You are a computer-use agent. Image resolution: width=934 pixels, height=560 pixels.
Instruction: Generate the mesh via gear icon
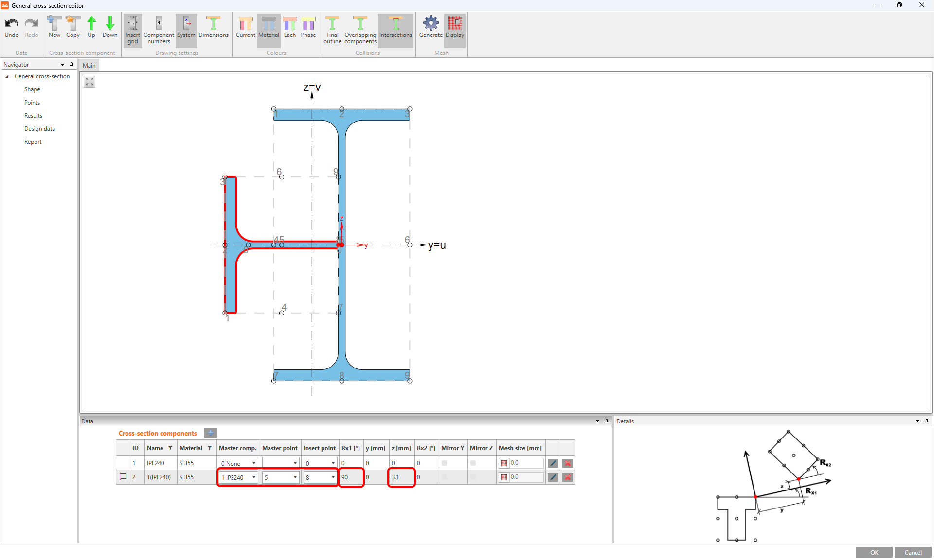point(431,23)
